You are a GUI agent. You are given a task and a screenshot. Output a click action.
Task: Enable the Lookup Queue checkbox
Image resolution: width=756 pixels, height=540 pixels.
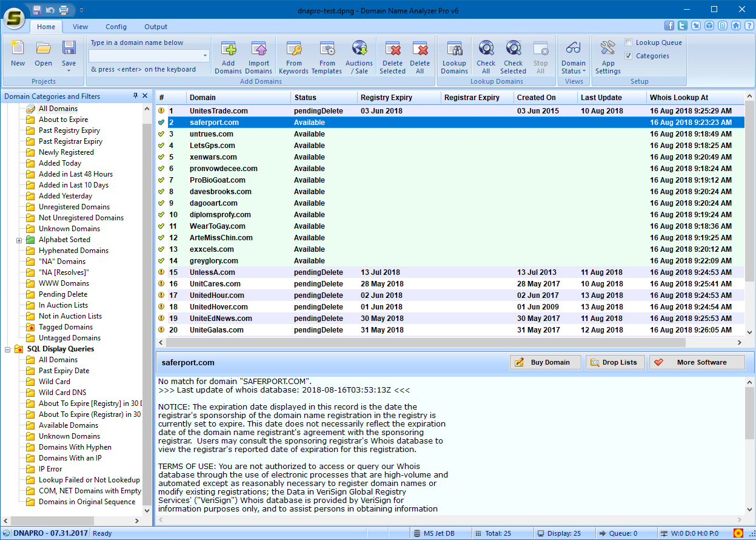629,42
